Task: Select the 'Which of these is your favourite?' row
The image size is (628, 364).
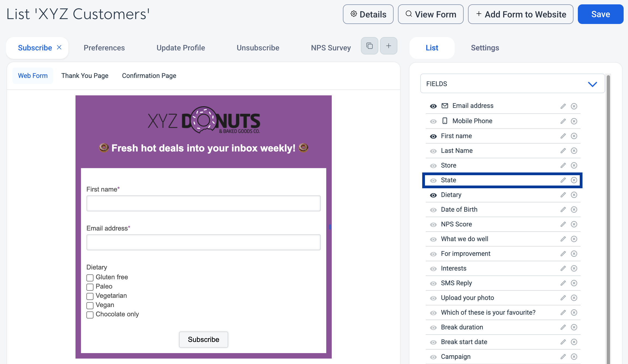Action: pyautogui.click(x=503, y=313)
